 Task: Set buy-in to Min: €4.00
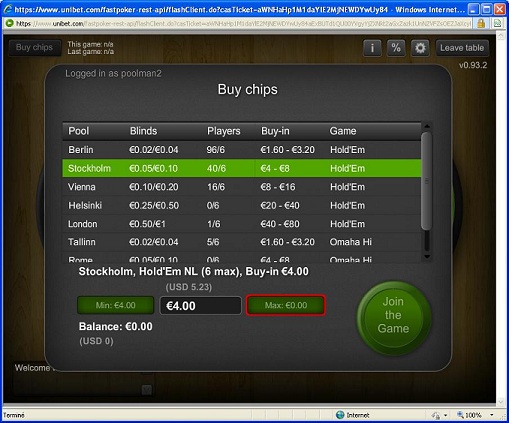tap(115, 305)
